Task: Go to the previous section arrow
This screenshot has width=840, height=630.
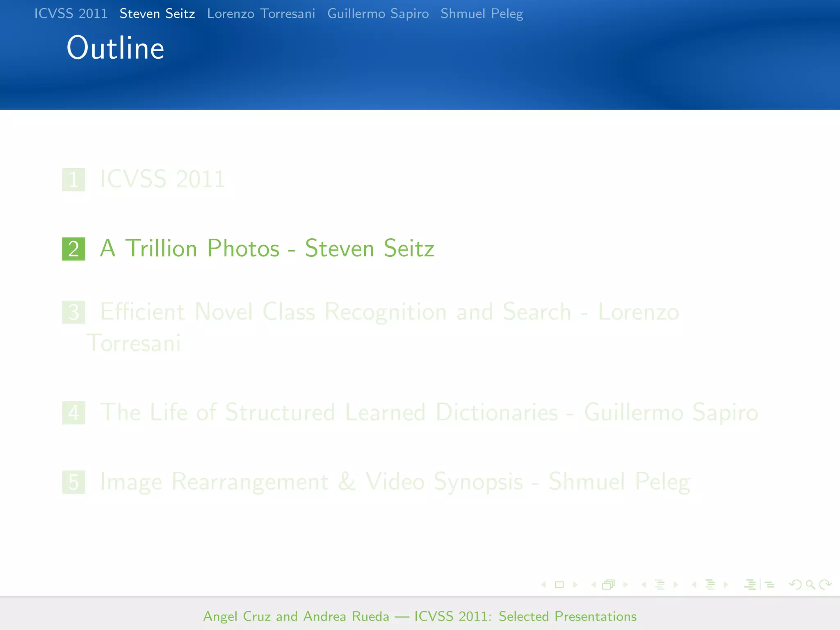Action: coord(694,585)
